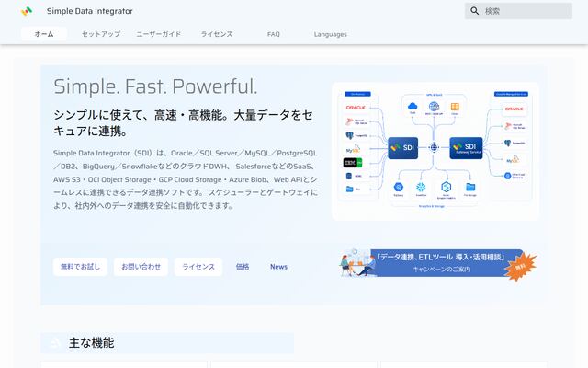Screen dimensions: 588x368
Task: Open the FAQ tab
Action: (x=274, y=34)
